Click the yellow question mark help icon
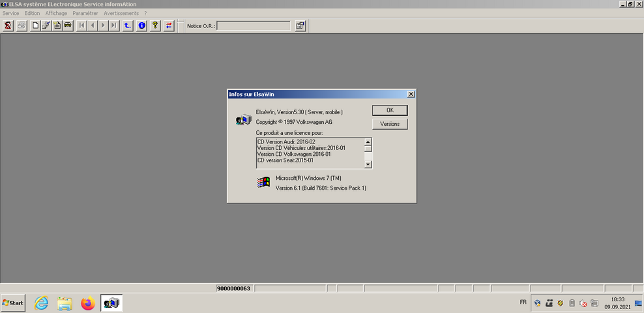This screenshot has width=644, height=313. click(155, 25)
